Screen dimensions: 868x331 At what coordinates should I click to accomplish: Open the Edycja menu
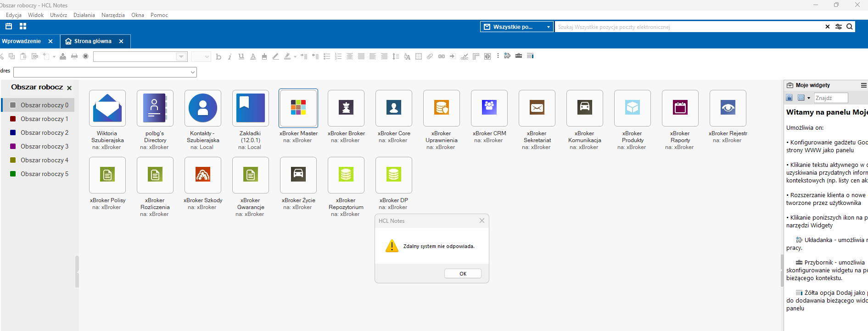pos(14,15)
